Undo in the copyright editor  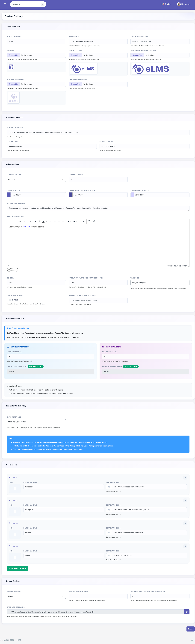pyautogui.click(x=9, y=222)
